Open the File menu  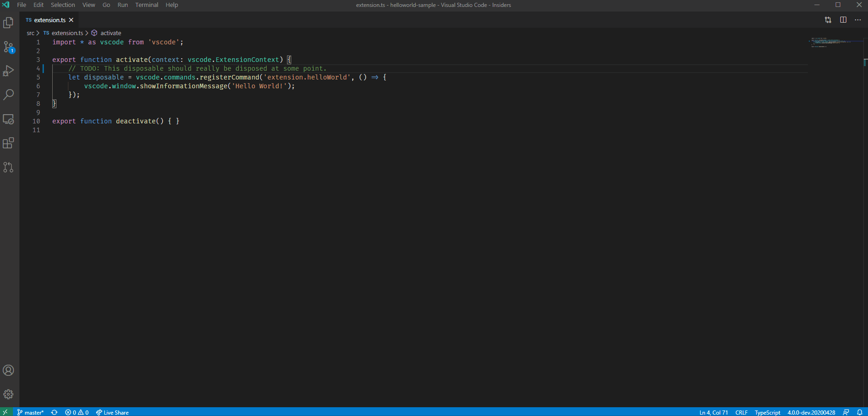click(21, 5)
